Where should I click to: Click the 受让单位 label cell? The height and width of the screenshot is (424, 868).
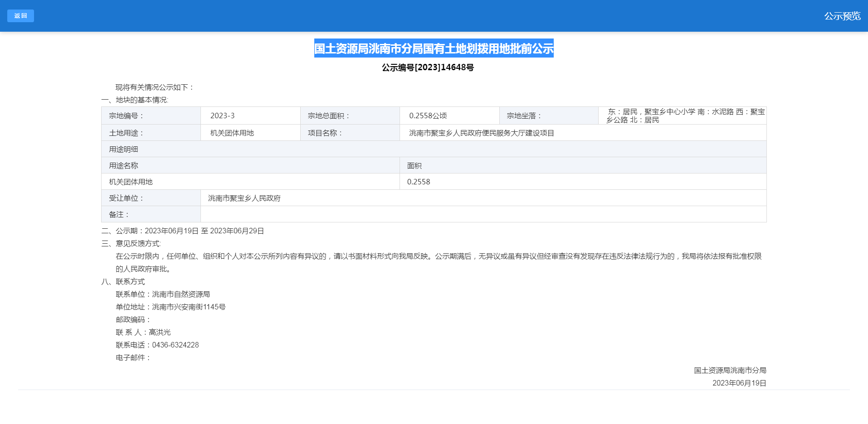(x=151, y=198)
